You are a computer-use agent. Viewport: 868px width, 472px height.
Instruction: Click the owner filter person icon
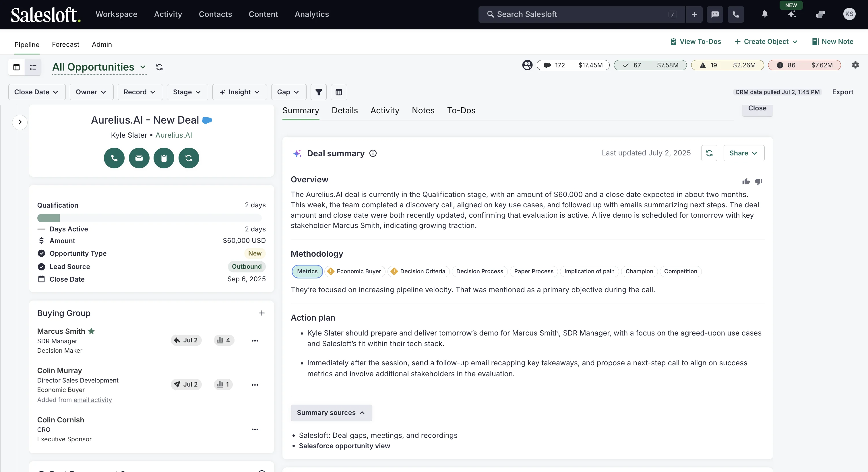click(x=527, y=65)
